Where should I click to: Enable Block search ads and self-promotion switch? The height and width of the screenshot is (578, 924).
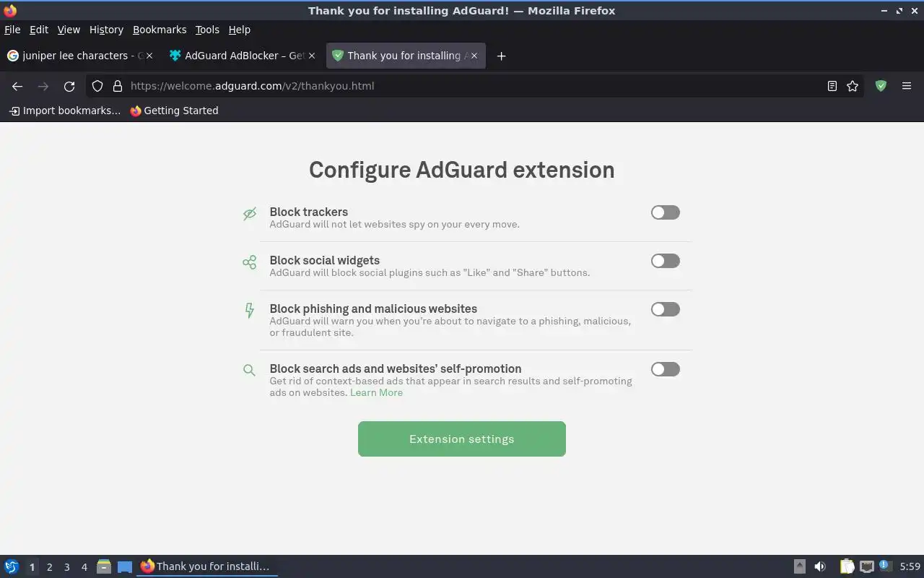click(665, 369)
